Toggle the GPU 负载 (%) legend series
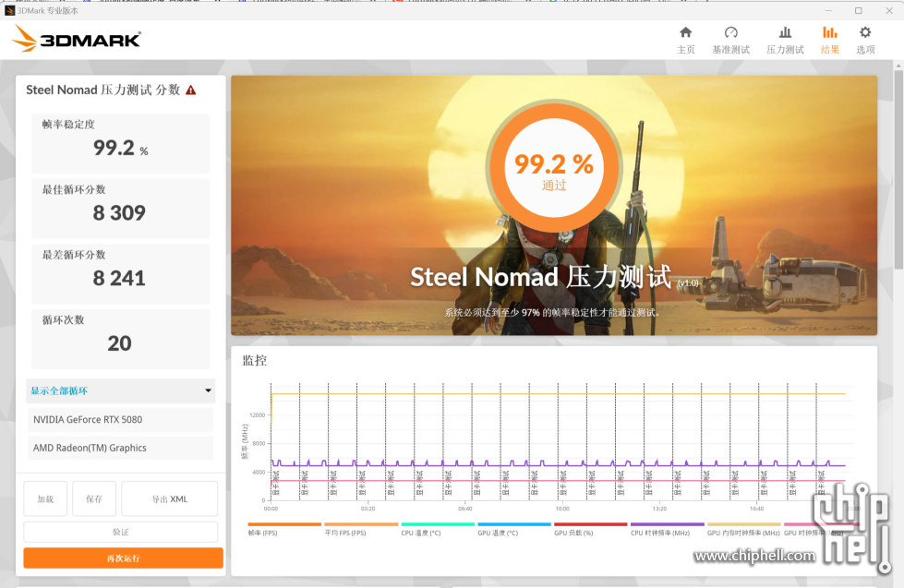The image size is (904, 588). click(x=590, y=530)
